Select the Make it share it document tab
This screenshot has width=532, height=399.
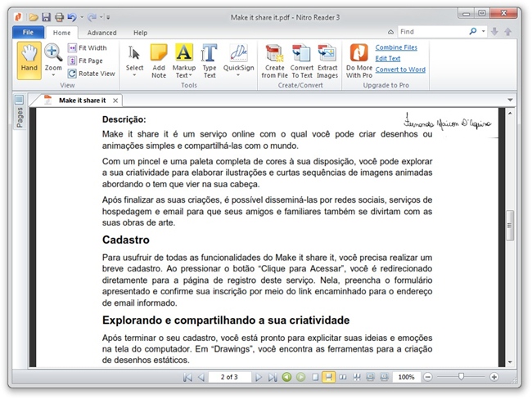tap(82, 101)
